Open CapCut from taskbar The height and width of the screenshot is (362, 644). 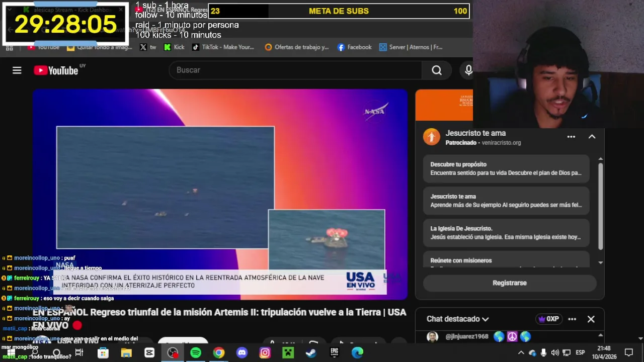point(149,353)
